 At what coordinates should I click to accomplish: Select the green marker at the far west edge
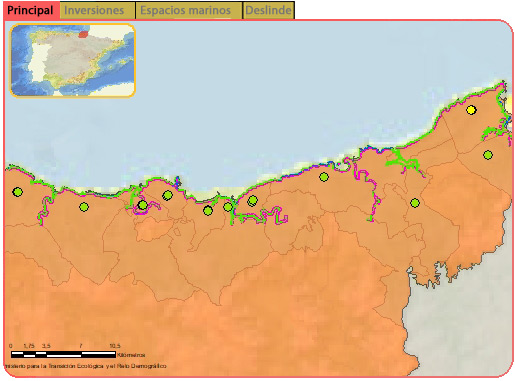click(x=18, y=192)
